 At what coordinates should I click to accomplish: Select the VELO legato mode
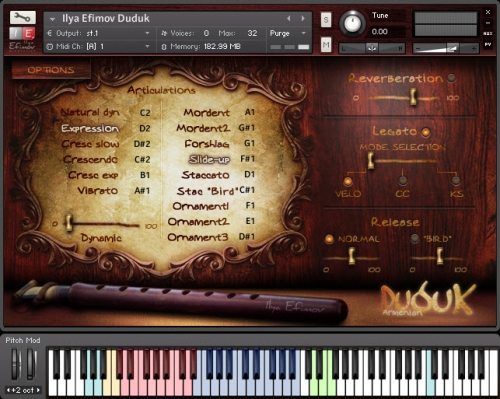coord(348,181)
